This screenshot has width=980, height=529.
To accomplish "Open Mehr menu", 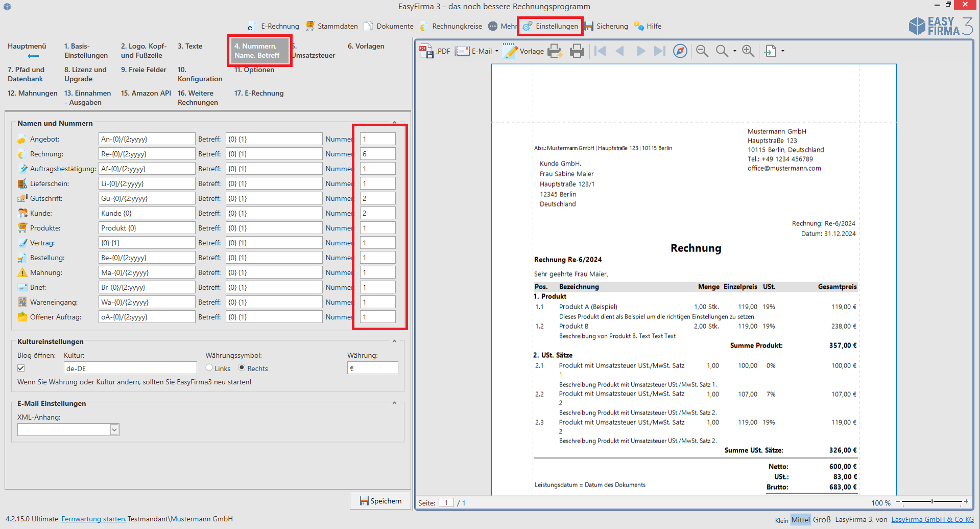I will (502, 26).
